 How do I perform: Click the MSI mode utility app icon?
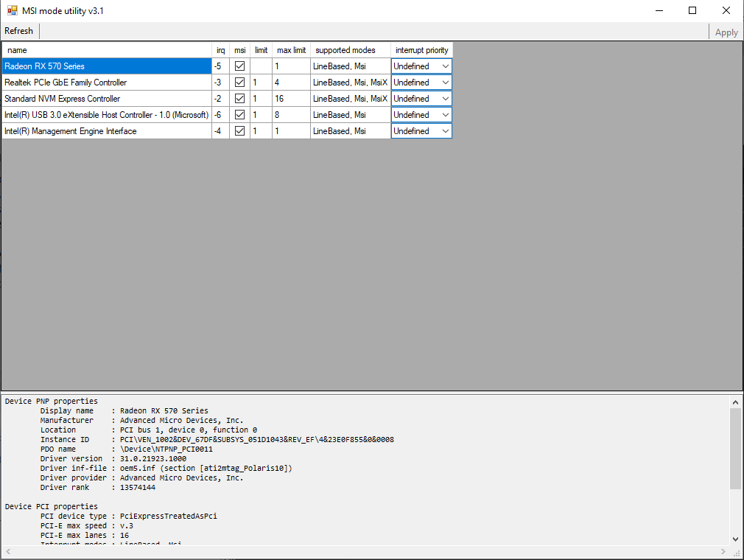point(13,10)
